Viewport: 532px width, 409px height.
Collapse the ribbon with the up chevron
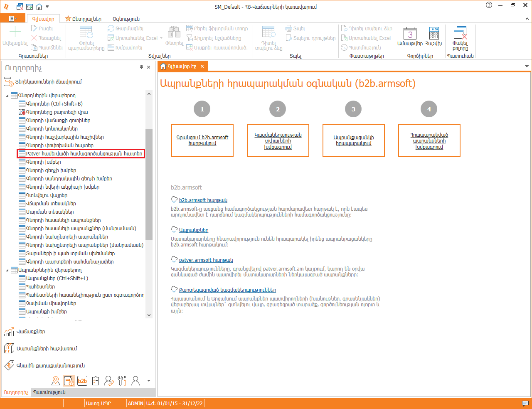click(x=527, y=19)
